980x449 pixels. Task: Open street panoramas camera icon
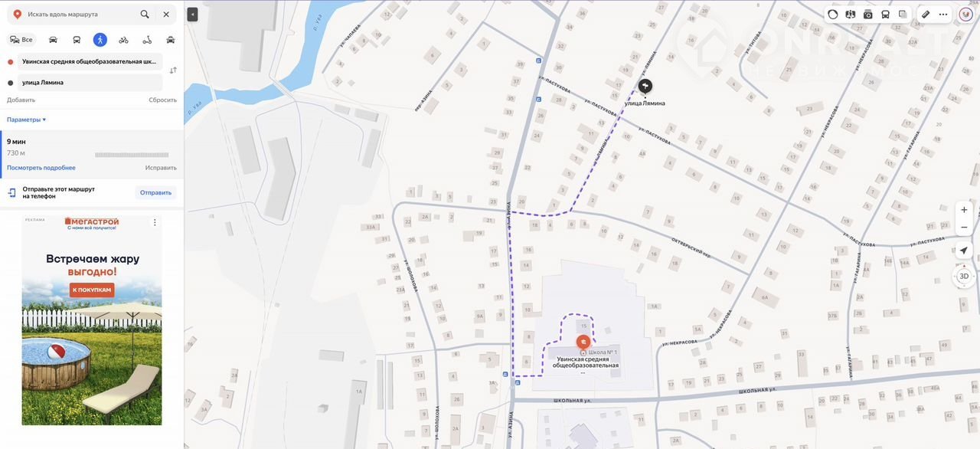pos(867,14)
